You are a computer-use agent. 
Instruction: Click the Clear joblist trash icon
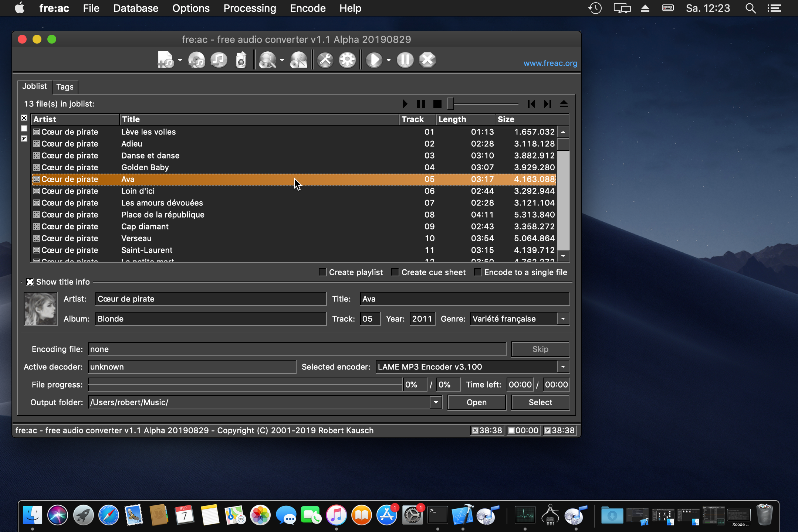(x=241, y=60)
